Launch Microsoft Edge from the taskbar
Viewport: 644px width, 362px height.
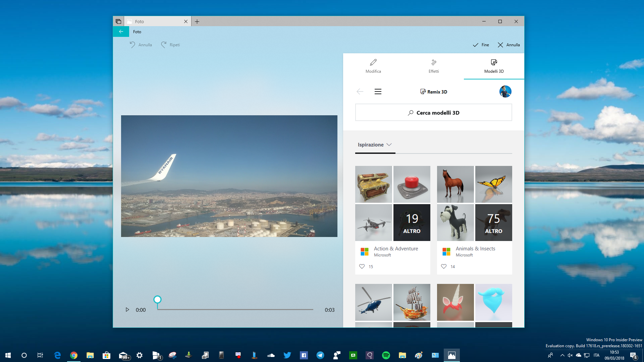tap(57, 355)
